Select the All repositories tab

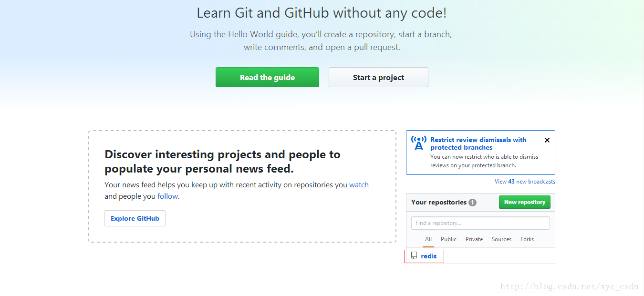[428, 239]
